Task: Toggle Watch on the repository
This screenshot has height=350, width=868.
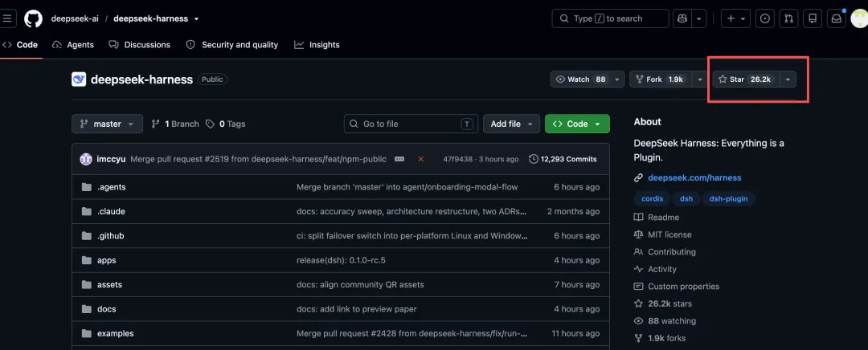Action: [588, 79]
